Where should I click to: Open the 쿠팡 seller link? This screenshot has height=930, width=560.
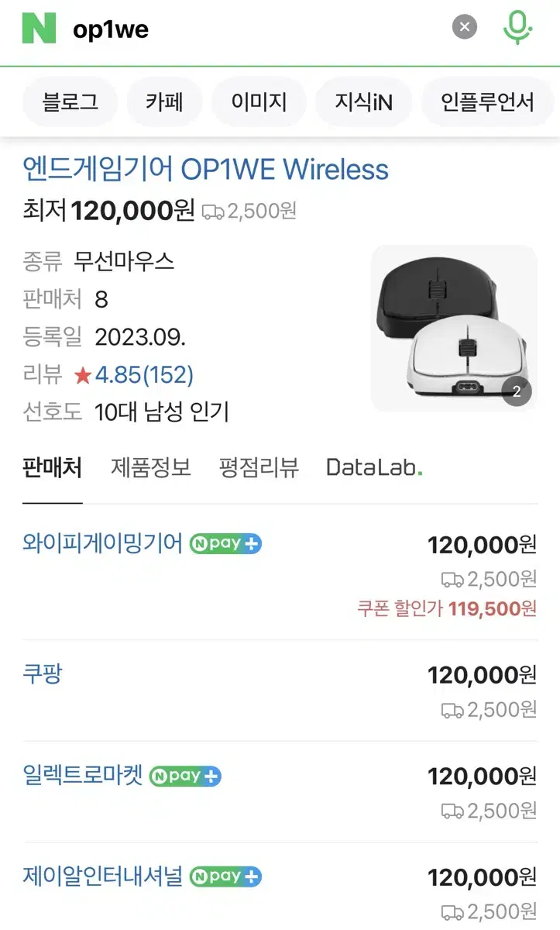tap(43, 674)
